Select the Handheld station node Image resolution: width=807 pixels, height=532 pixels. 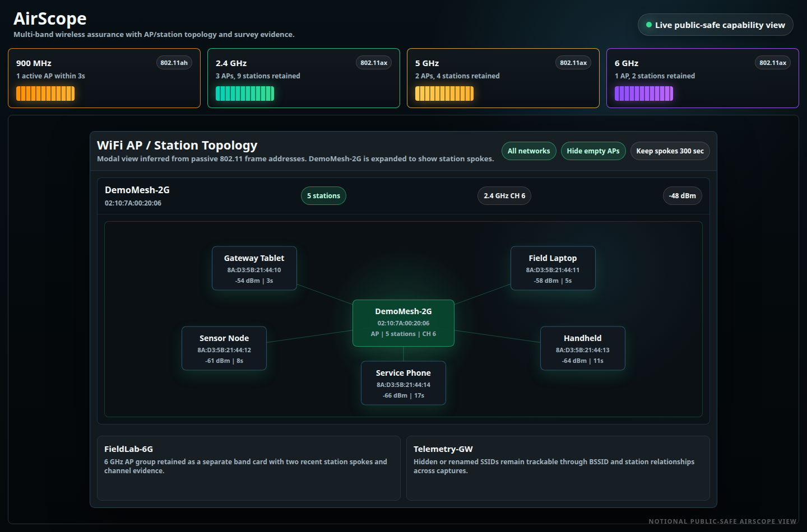(x=583, y=348)
